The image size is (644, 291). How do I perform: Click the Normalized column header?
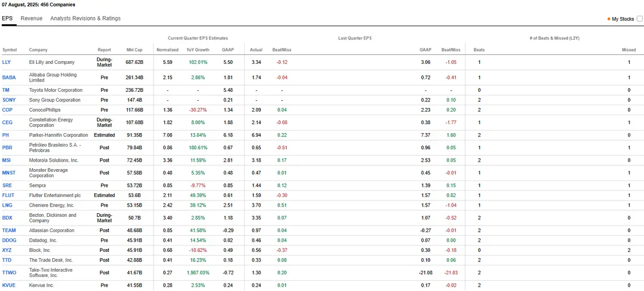[167, 50]
